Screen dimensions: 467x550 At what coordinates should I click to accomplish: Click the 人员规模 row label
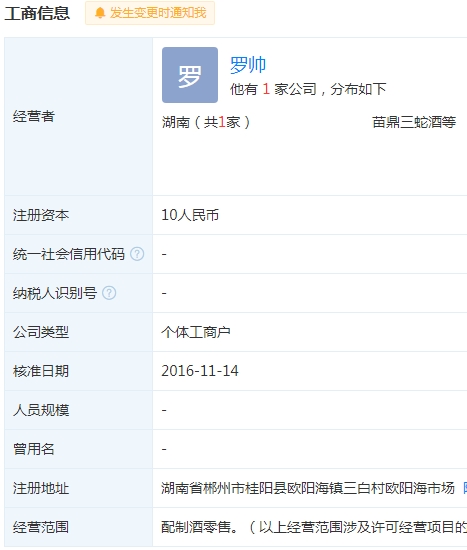click(x=41, y=410)
